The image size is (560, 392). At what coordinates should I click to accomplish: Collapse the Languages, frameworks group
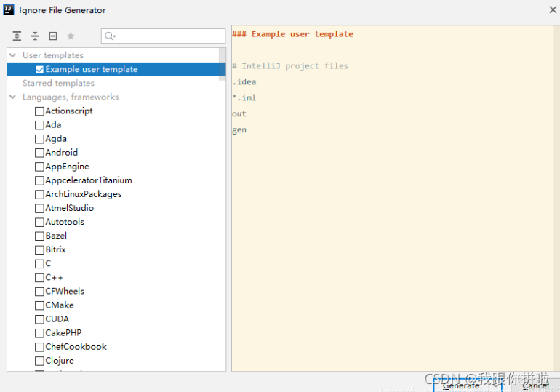(x=13, y=97)
